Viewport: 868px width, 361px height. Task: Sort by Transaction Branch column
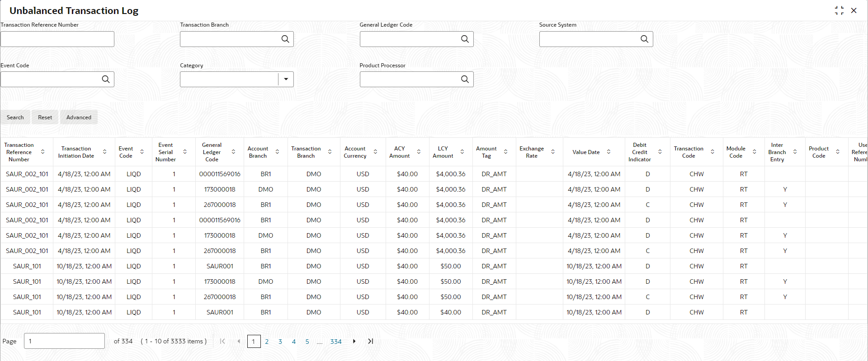[330, 152]
